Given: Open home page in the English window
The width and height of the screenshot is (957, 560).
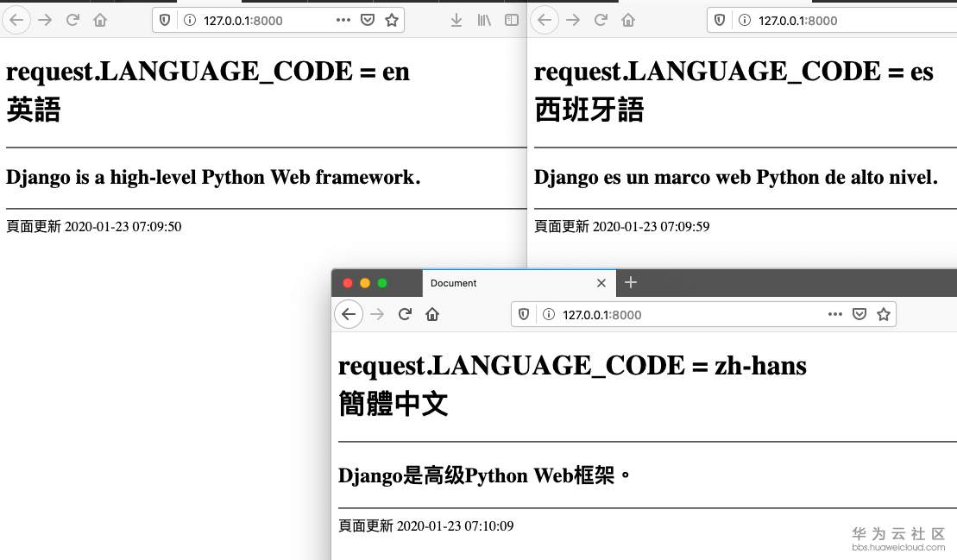Looking at the screenshot, I should tap(100, 20).
